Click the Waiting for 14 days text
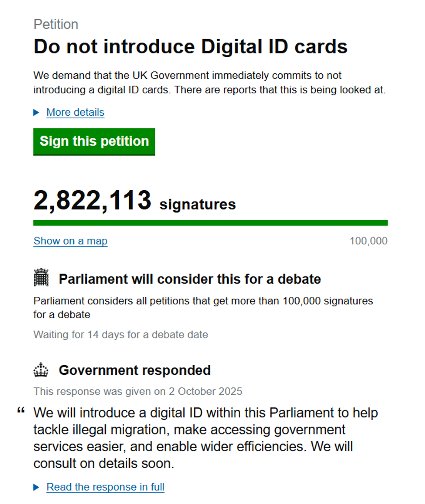 (x=121, y=335)
